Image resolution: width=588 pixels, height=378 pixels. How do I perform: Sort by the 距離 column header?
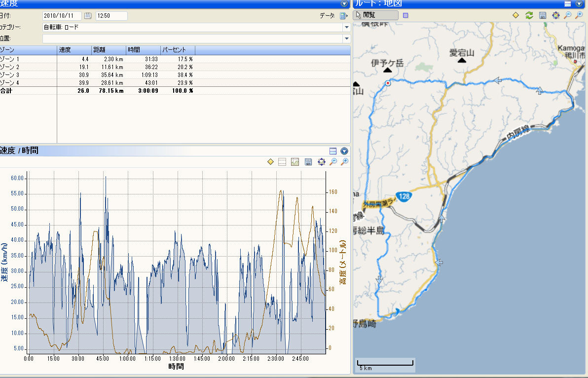(109, 50)
